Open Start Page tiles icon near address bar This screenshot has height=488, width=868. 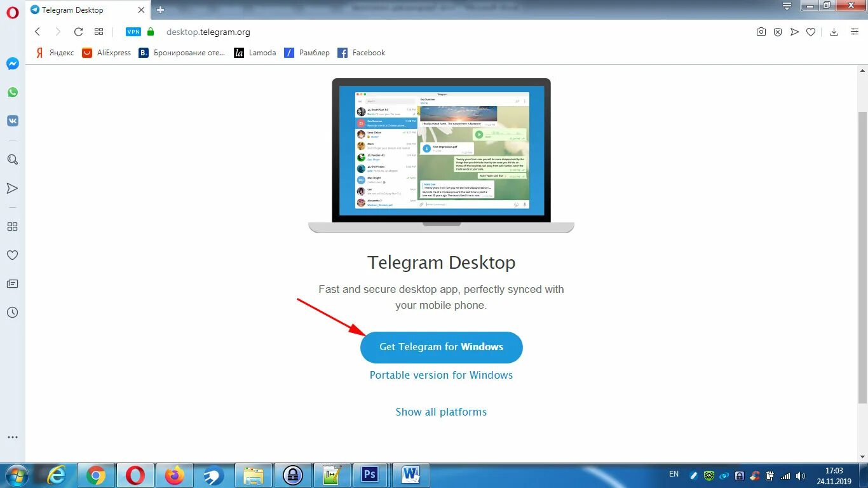pyautogui.click(x=98, y=32)
